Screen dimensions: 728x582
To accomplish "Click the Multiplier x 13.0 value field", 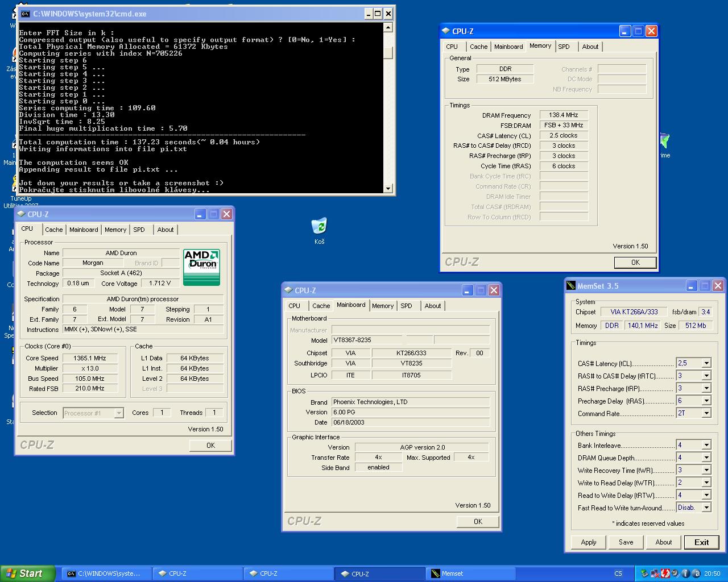I will (x=90, y=368).
